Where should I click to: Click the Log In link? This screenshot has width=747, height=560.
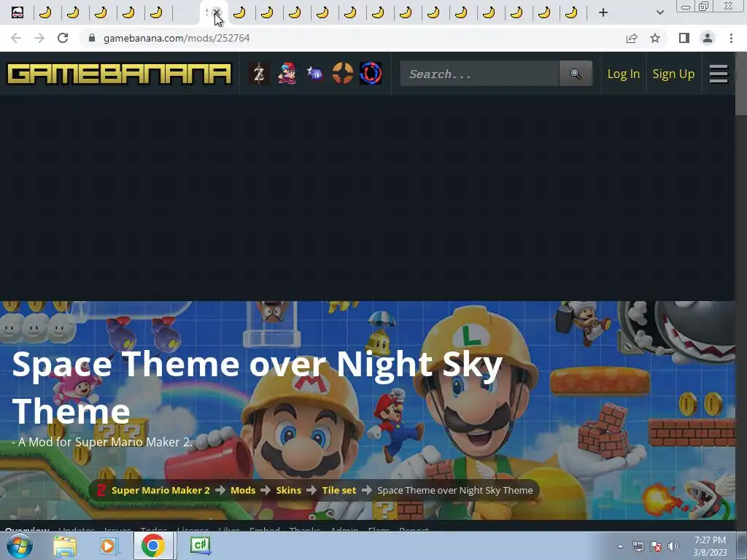pyautogui.click(x=623, y=74)
